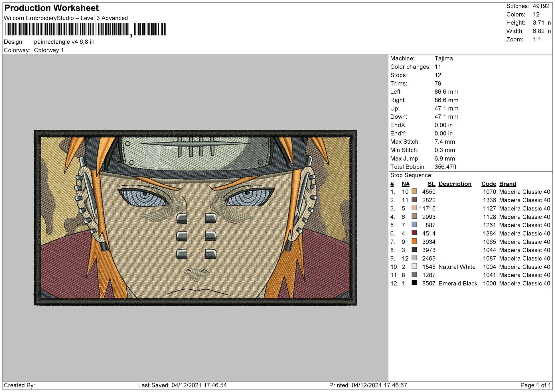Click the Height value '3.71 in'
The width and height of the screenshot is (555, 392).
click(x=542, y=23)
